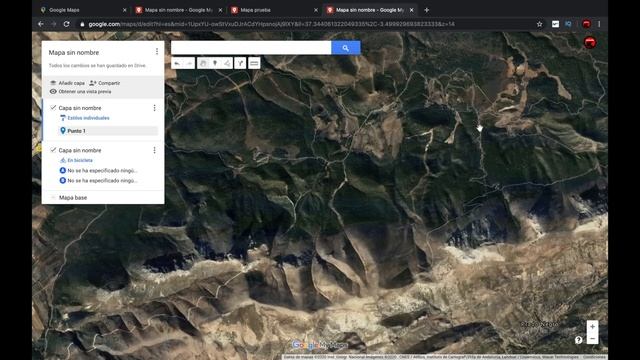Click the bicycle travel mode icon

pos(63,160)
